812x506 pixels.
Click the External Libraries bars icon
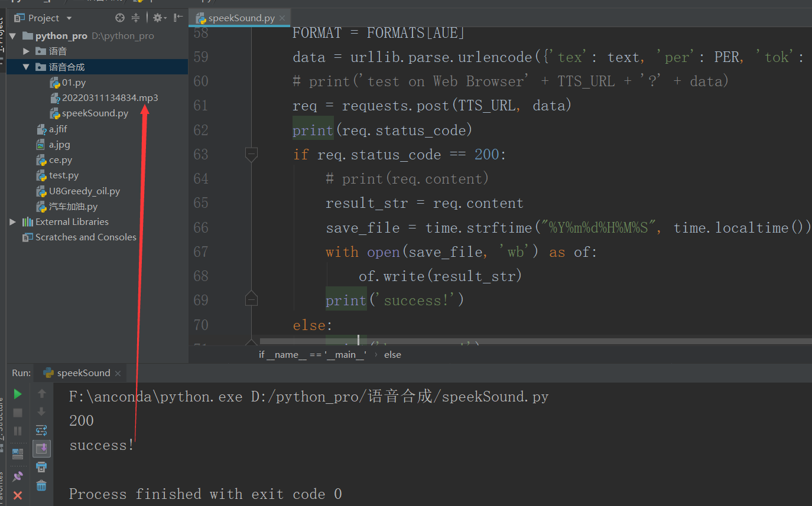pyautogui.click(x=28, y=222)
